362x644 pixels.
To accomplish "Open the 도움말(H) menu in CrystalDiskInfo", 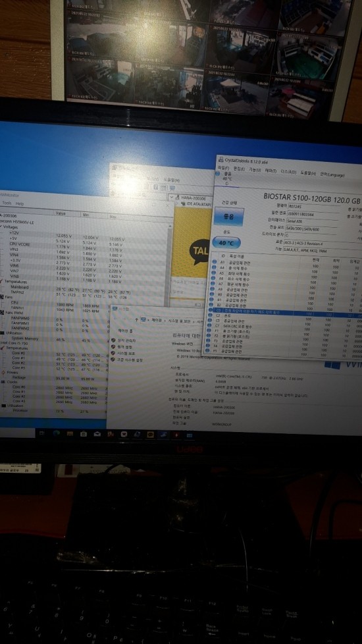I will coord(309,173).
